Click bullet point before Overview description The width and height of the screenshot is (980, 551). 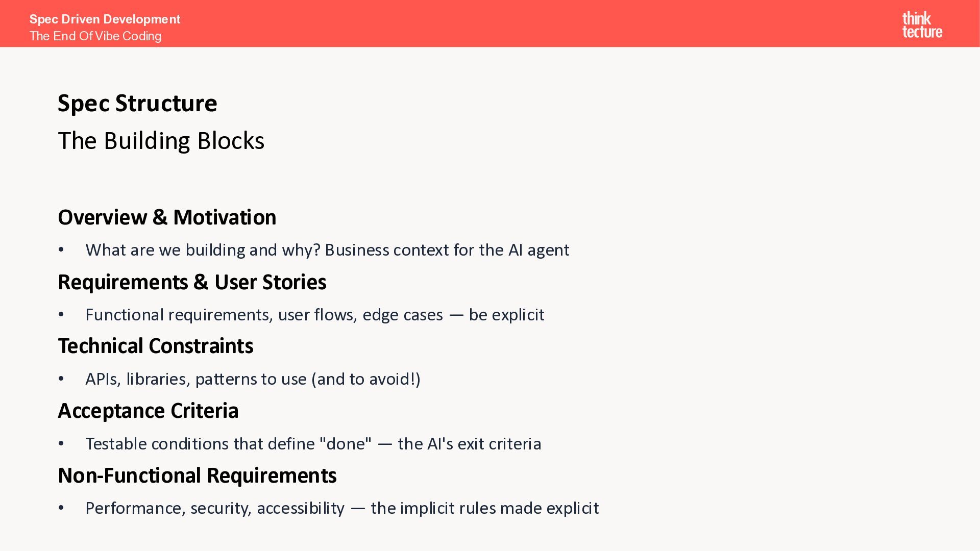coord(61,250)
